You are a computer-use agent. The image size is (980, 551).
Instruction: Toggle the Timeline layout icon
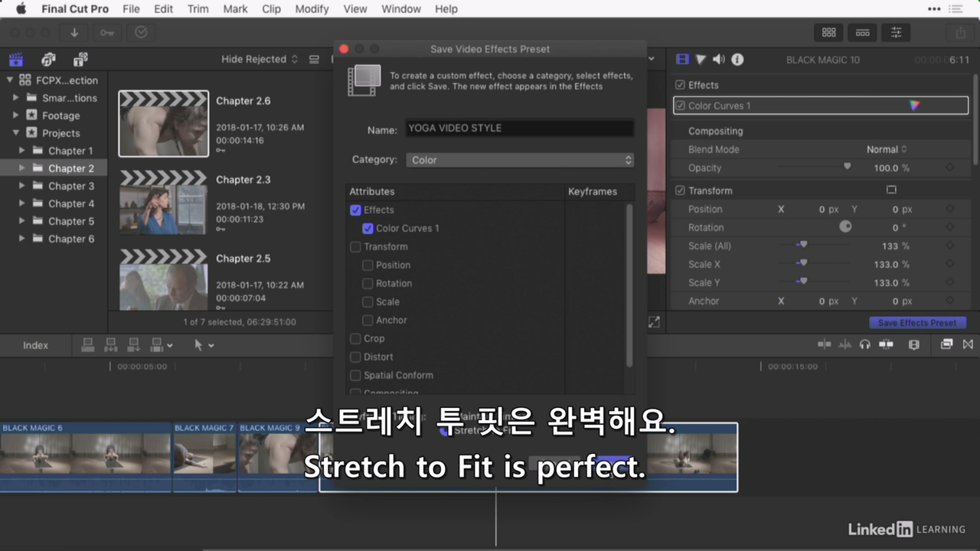coord(863,32)
